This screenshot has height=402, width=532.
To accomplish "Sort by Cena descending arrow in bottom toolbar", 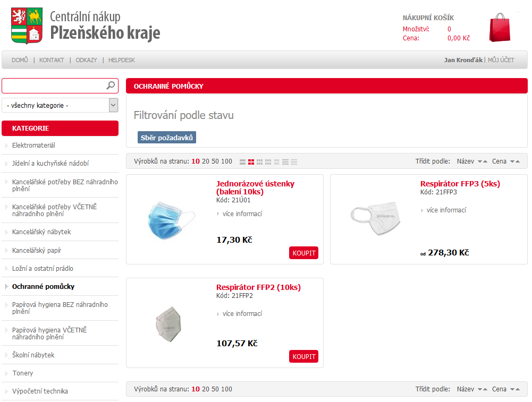I will tap(512, 389).
